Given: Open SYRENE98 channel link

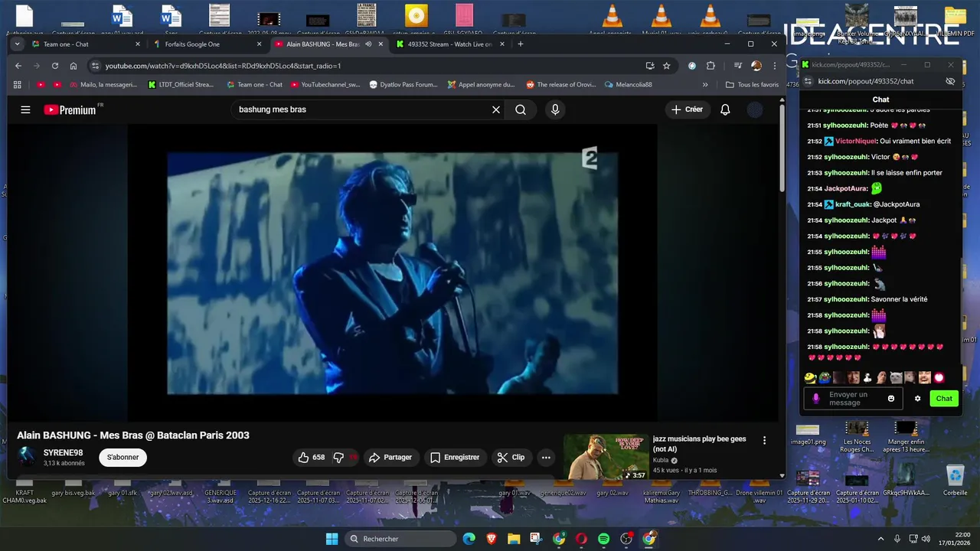Looking at the screenshot, I should pos(63,453).
